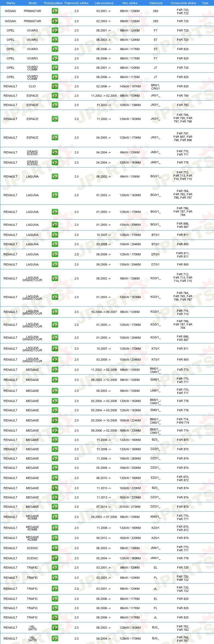Image resolution: width=214 pixels, height=644 pixels.
Task: Click fuel icon in Laguna Grandtour KT0/1 10.2007 row
Action: (55, 349)
